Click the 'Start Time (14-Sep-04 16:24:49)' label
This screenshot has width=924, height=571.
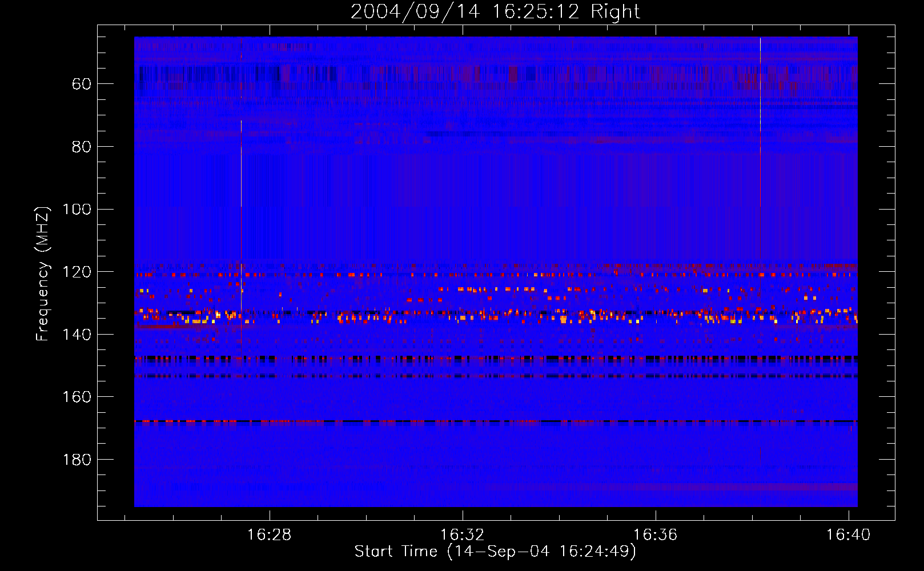495,552
